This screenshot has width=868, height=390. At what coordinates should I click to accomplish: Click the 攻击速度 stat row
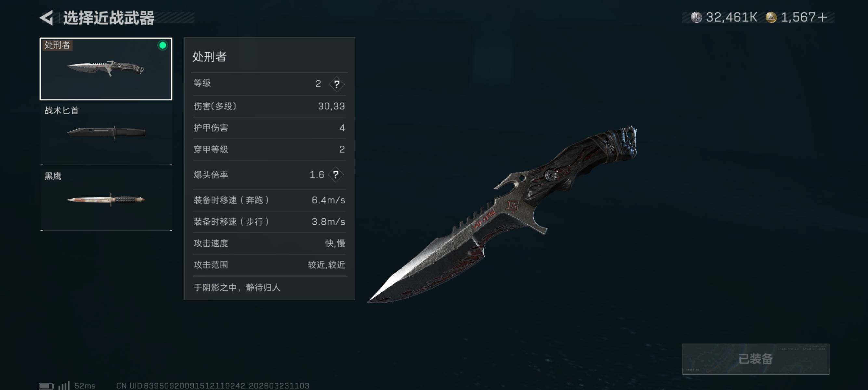pos(269,243)
